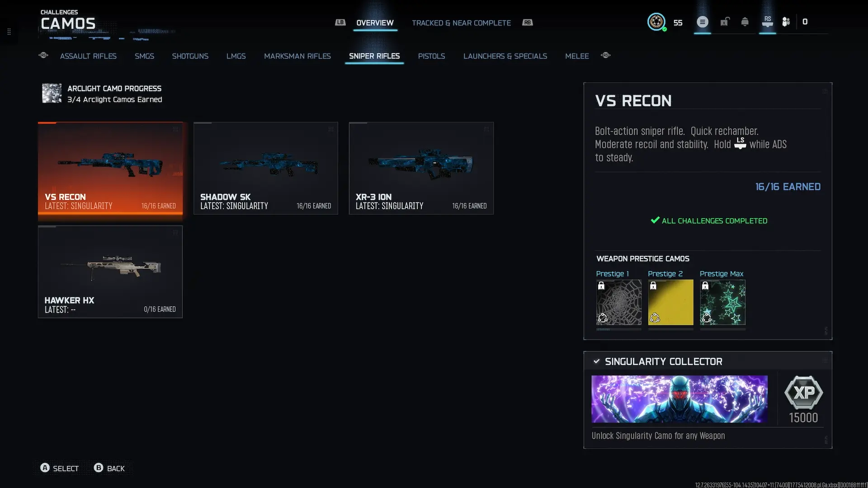The width and height of the screenshot is (868, 488).
Task: Switch to Tracked & Near Complete tab
Action: tap(461, 23)
